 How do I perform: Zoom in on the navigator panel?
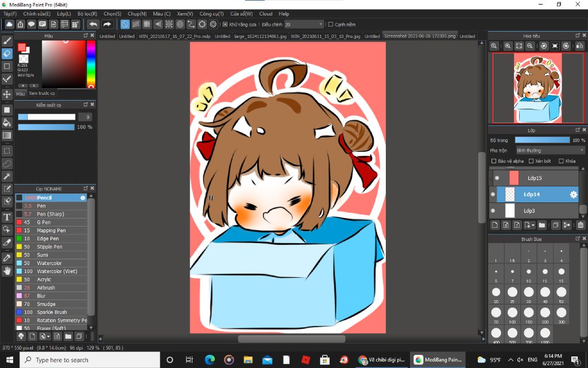point(508,46)
